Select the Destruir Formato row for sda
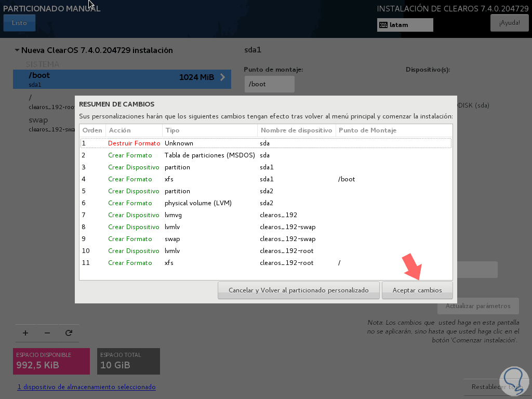Viewport: 532px width, 399px height. (x=265, y=143)
